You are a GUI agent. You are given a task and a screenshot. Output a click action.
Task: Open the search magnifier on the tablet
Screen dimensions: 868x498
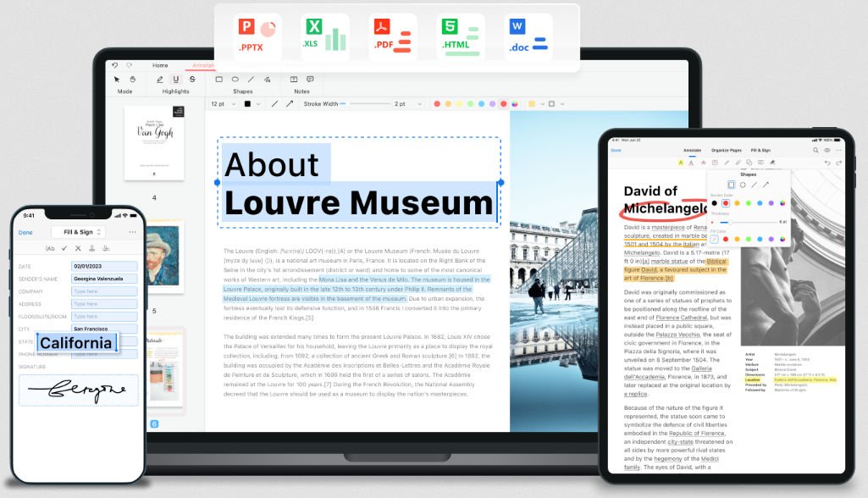click(x=815, y=150)
